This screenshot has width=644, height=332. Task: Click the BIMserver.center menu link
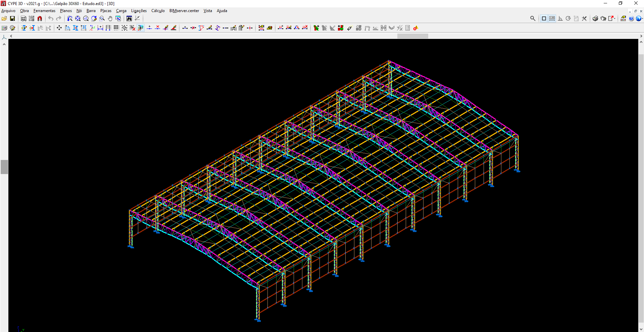point(184,11)
